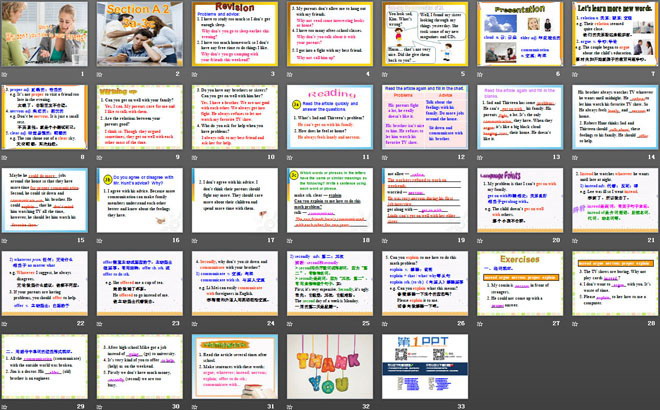Select slide 12 with Problems and Advice chart
Viewport: 660px width, 410px height.
(x=425, y=117)
